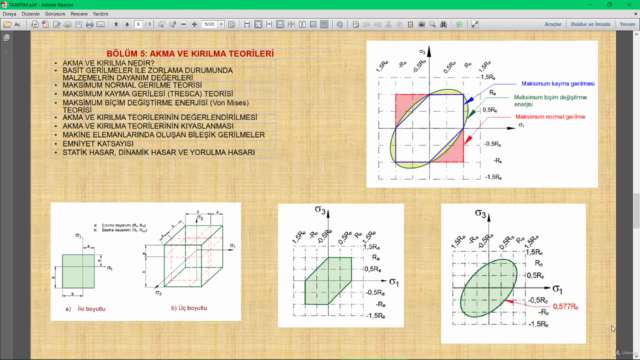Viewport: 640px width, 360px height.
Task: Click the save file floppy disk icon
Action: (x=78, y=24)
